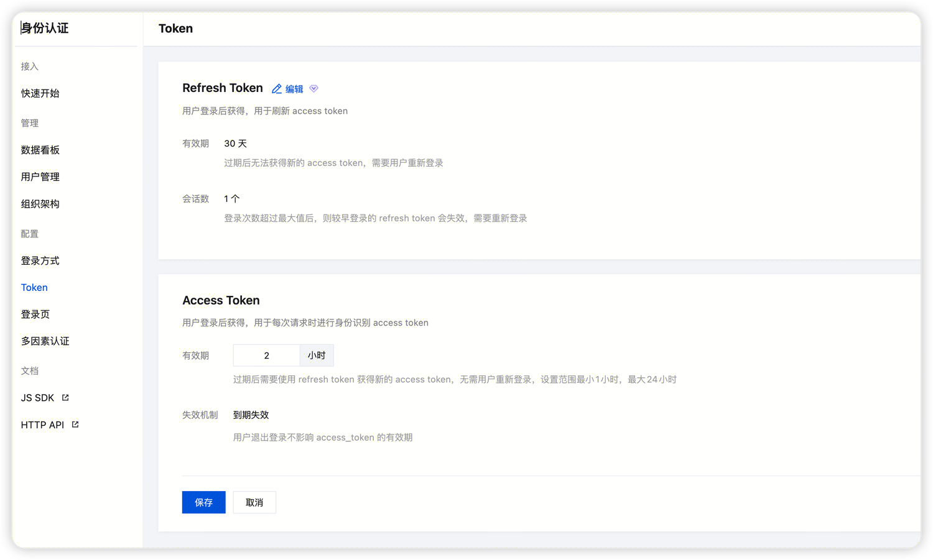This screenshot has height=560, width=933.
Task: Click the 管理 sidebar group heading
Action: [30, 123]
